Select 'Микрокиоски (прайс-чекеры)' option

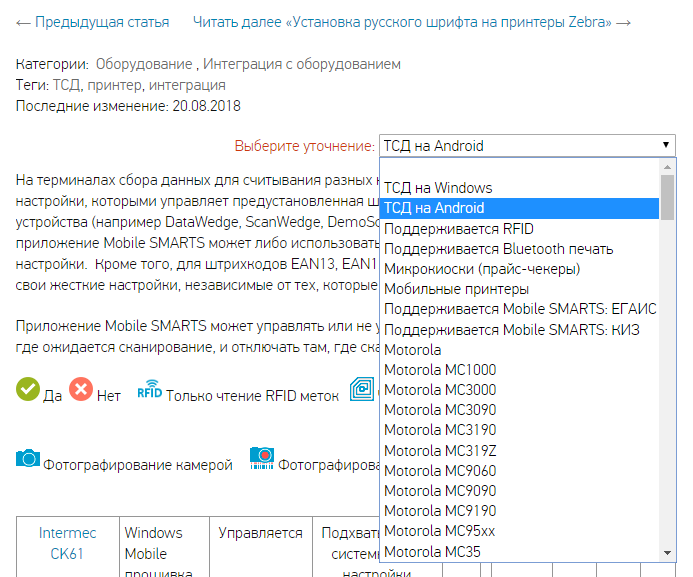tap(519, 269)
